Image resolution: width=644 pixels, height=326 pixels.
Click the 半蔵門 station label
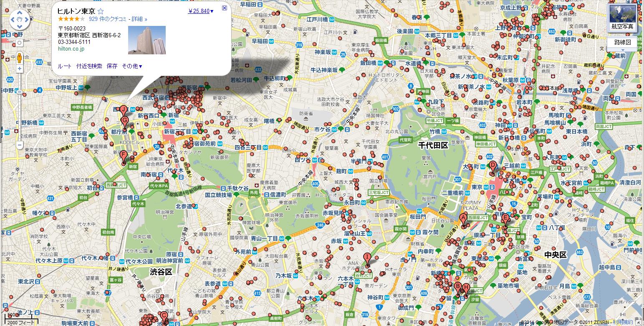click(359, 161)
